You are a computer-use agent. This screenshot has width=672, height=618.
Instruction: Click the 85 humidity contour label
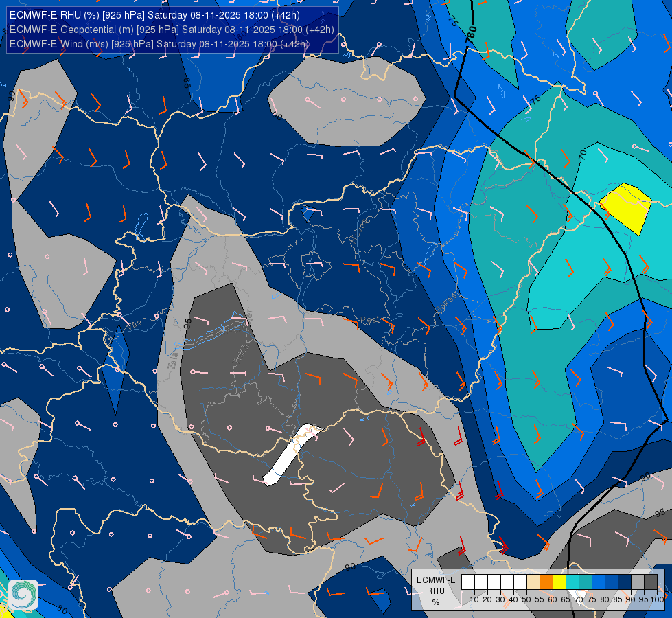coord(187,83)
